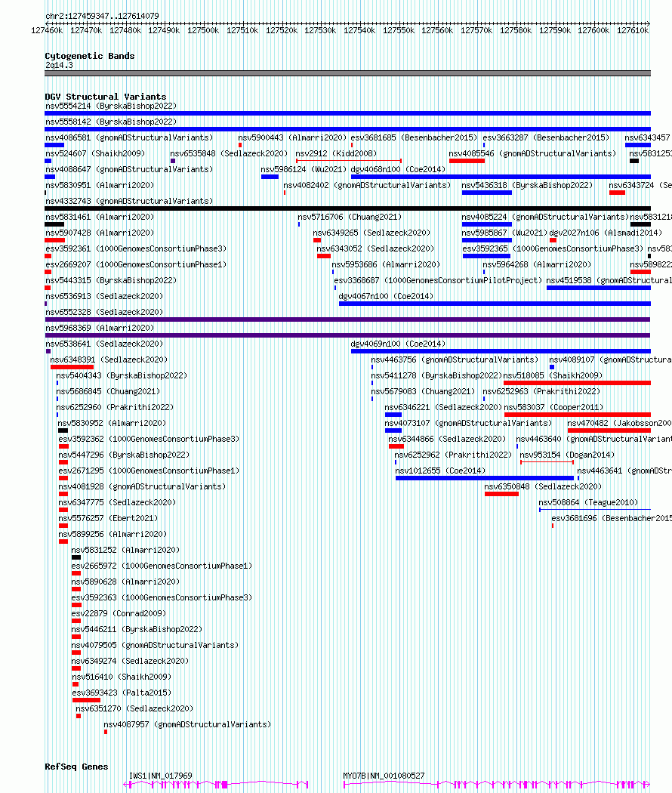Select nsv6343052 (Sedlazeck2020) label

tap(375, 248)
